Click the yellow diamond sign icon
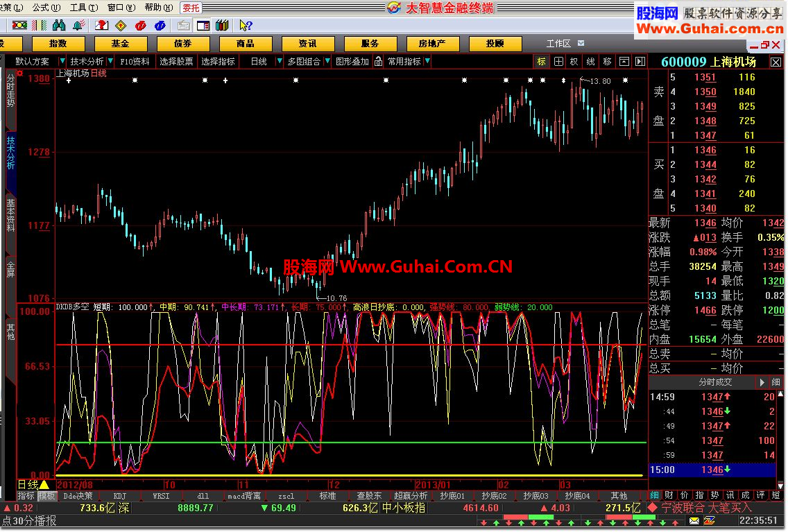 [x=121, y=25]
